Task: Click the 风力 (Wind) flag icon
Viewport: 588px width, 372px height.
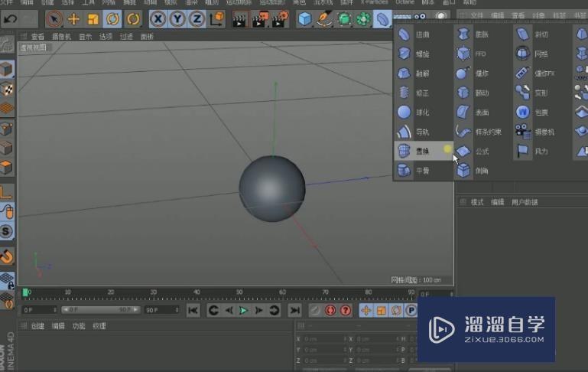Action: (522, 152)
